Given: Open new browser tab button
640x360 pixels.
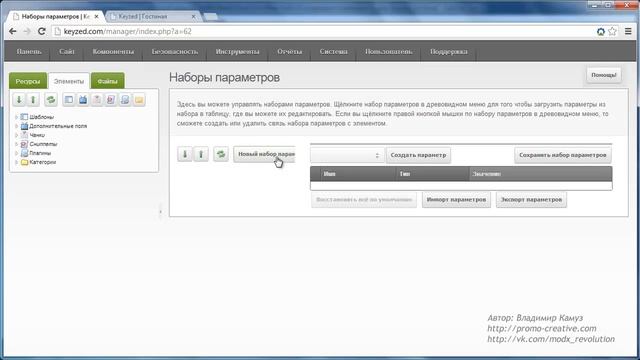Looking at the screenshot, I should (210, 17).
